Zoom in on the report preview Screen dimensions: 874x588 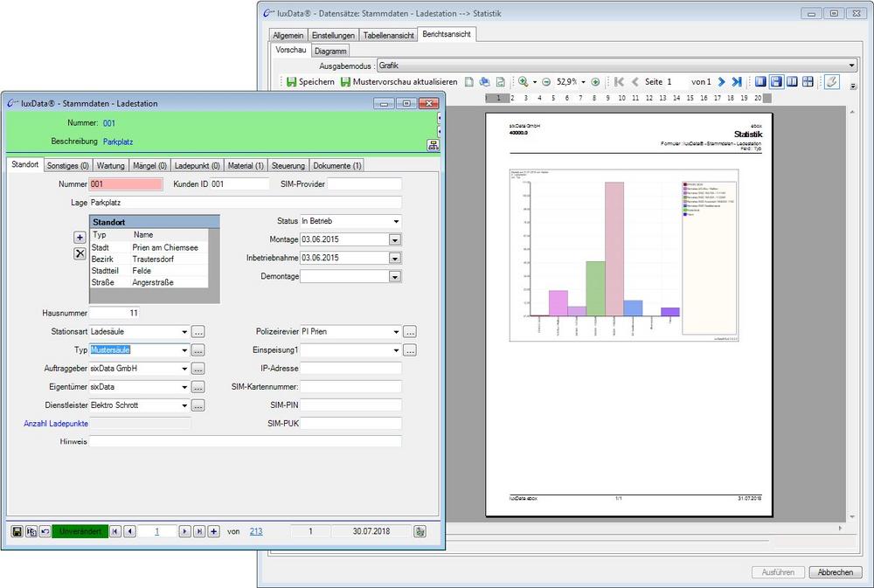[524, 81]
